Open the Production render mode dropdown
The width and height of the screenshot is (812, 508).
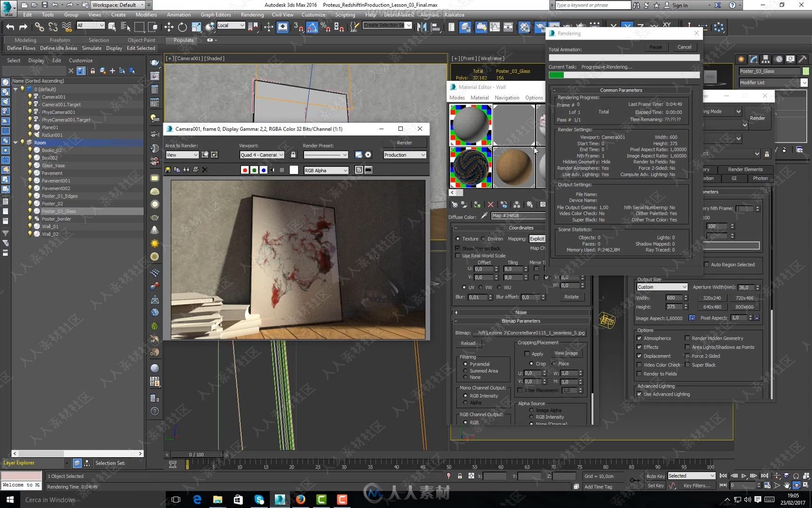(405, 155)
